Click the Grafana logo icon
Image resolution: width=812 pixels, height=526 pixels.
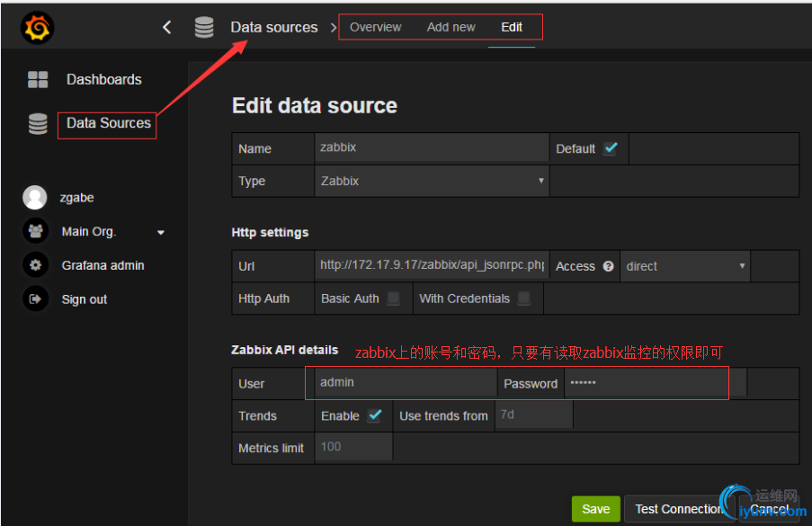(37, 28)
